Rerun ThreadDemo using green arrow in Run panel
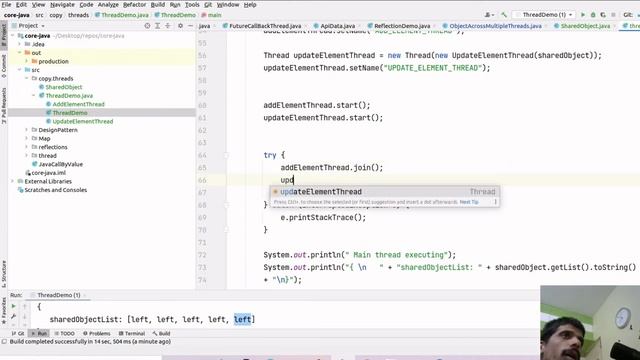 pos(13,306)
